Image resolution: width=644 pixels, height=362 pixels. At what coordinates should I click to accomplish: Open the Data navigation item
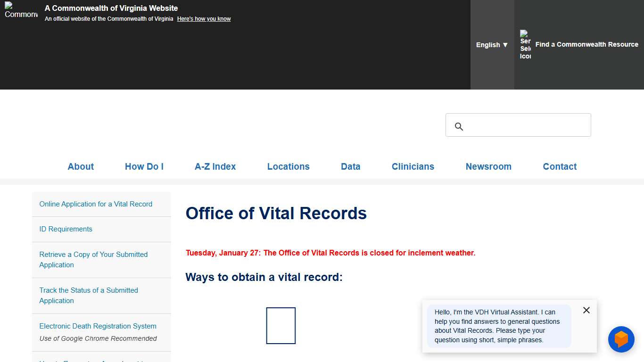350,166
